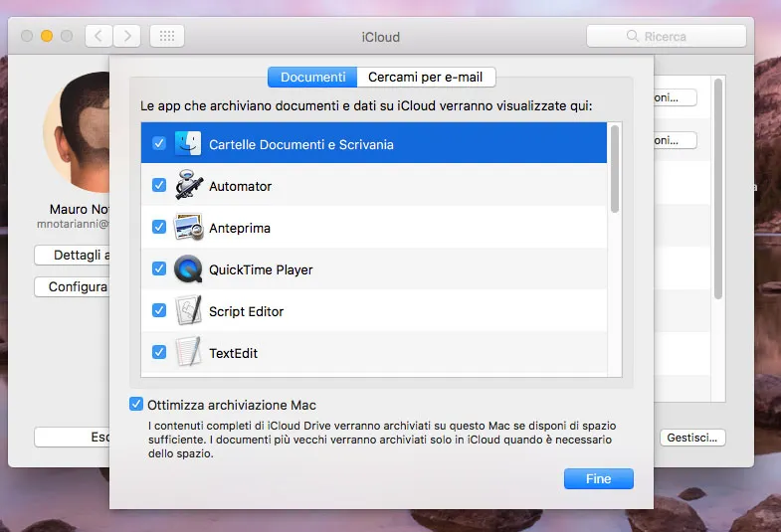Toggle the Anteprima checkbox

coord(159,227)
